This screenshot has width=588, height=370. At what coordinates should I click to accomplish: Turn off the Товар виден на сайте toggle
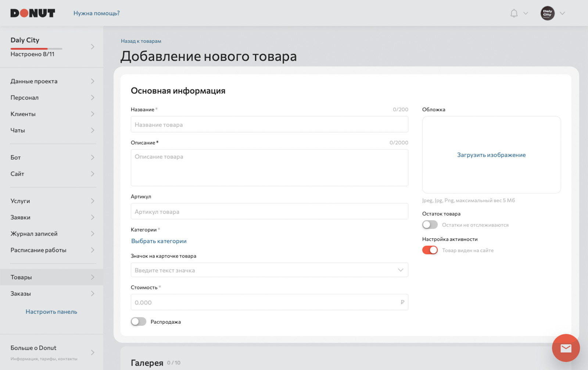point(430,250)
